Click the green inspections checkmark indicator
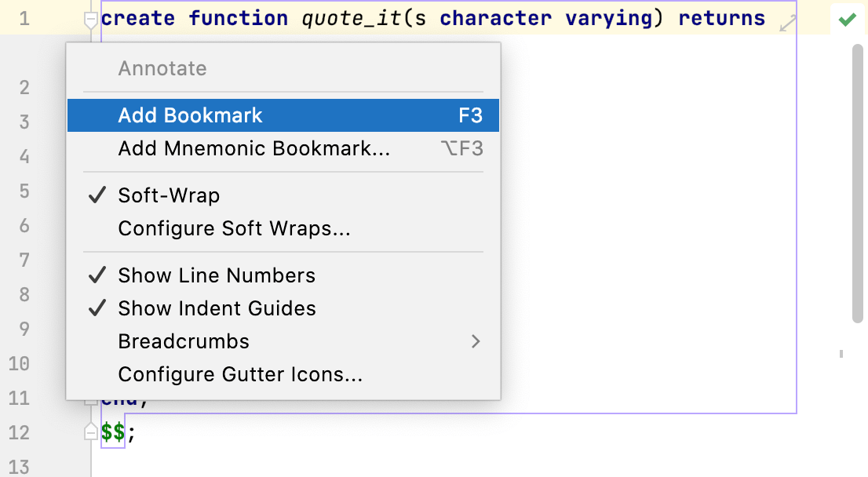 click(847, 19)
